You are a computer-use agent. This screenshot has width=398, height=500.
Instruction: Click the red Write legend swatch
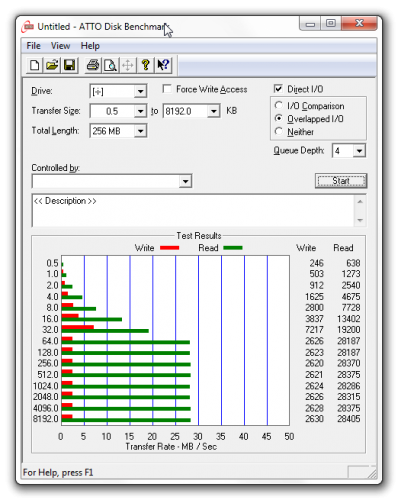tap(169, 248)
